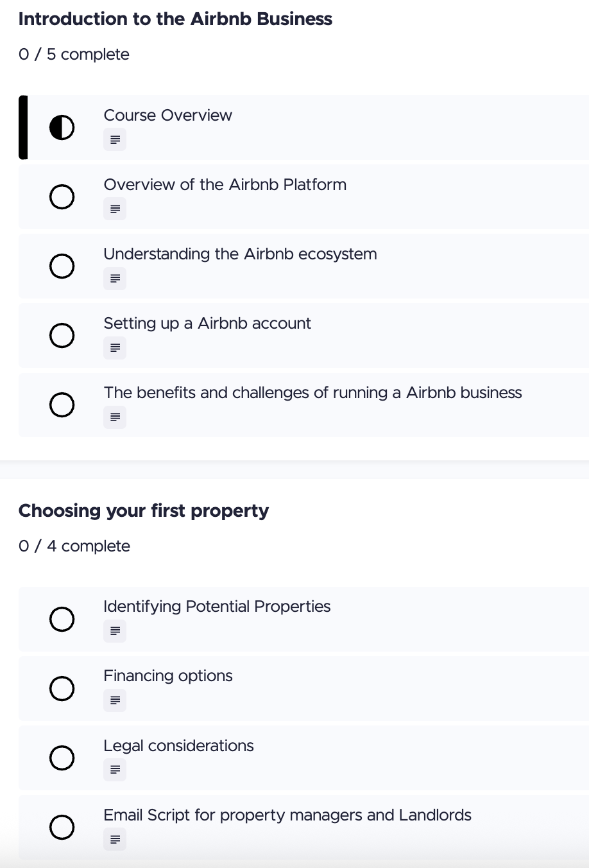The image size is (589, 868).
Task: Mark Overview of the Airbnb Platform complete
Action: (x=62, y=196)
